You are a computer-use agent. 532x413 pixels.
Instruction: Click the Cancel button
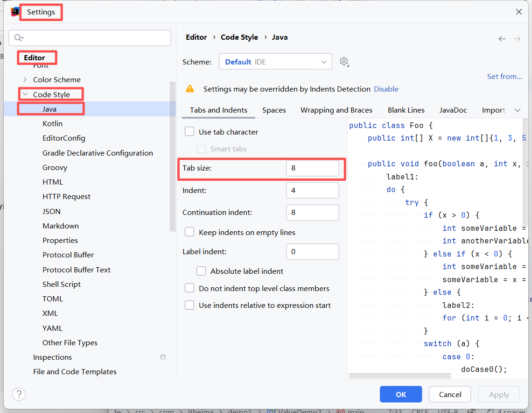[450, 394]
